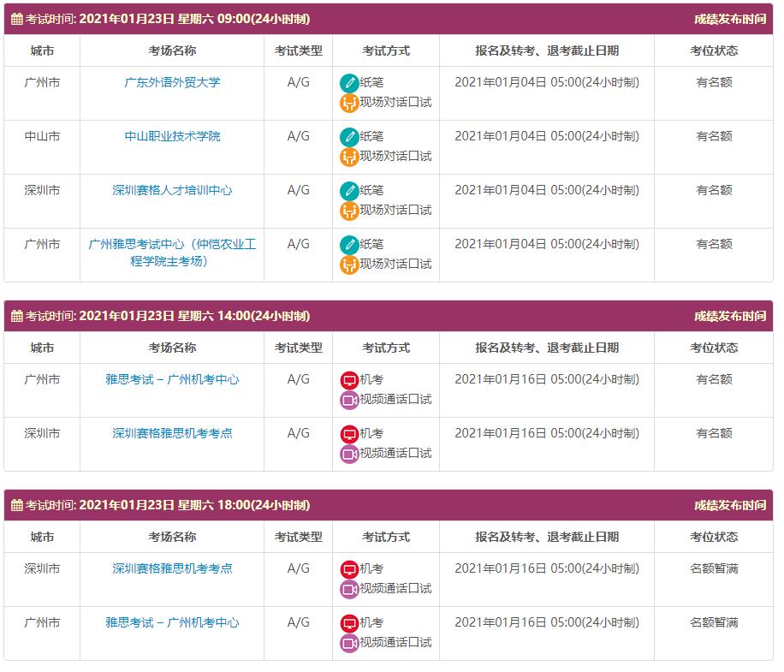Click the paper-pencil icon in 深圳赛格人才培训中心 row

348,191
